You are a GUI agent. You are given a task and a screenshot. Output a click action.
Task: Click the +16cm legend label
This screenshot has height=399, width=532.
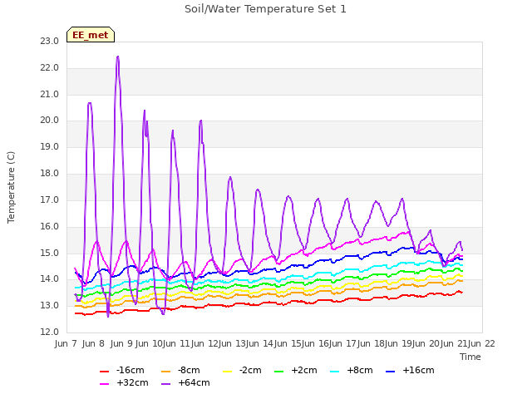pyautogui.click(x=418, y=370)
